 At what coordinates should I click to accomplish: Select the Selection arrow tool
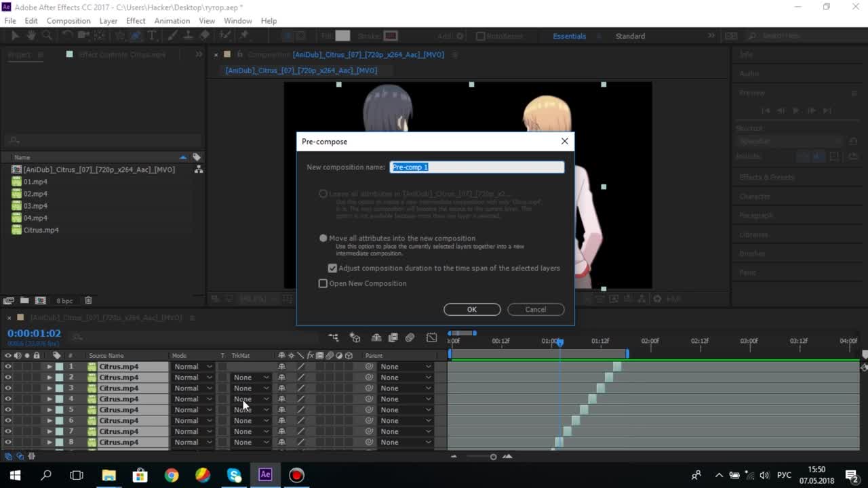(x=16, y=36)
